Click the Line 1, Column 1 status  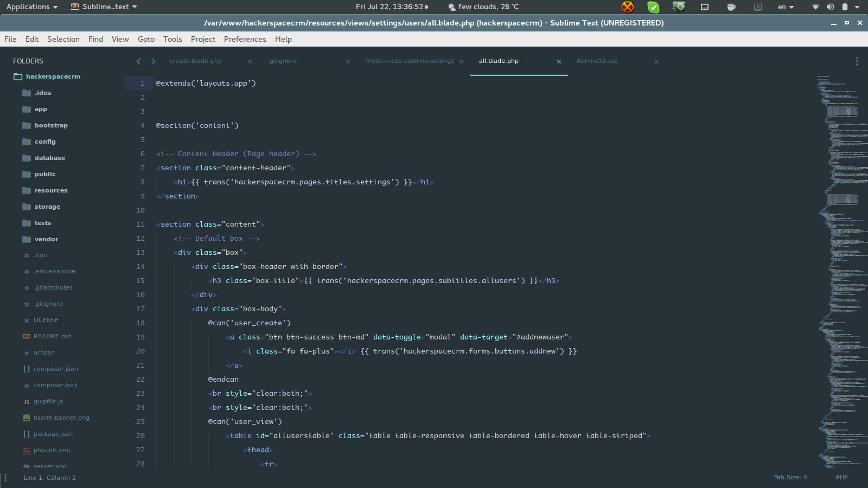[50, 478]
